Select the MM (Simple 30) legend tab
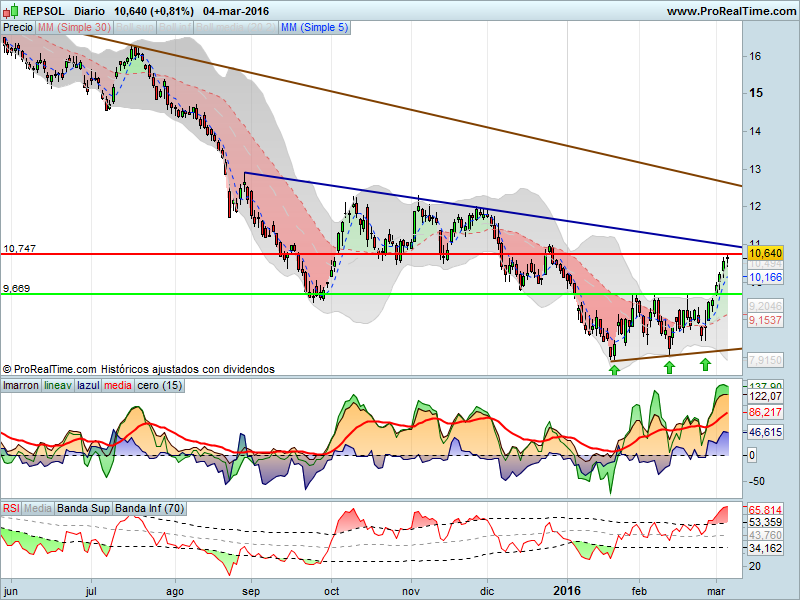Image resolution: width=800 pixels, height=600 pixels. [x=74, y=28]
